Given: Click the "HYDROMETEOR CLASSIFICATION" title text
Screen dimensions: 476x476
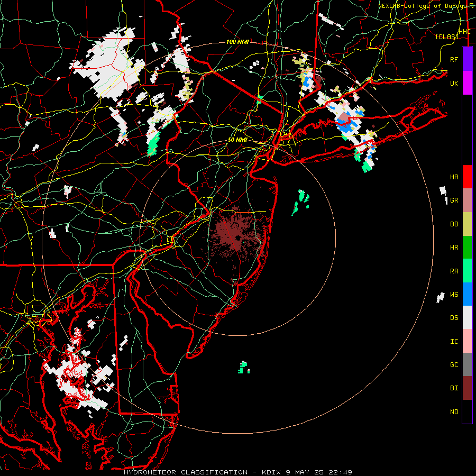Looking at the screenshot, I should (x=186, y=472).
